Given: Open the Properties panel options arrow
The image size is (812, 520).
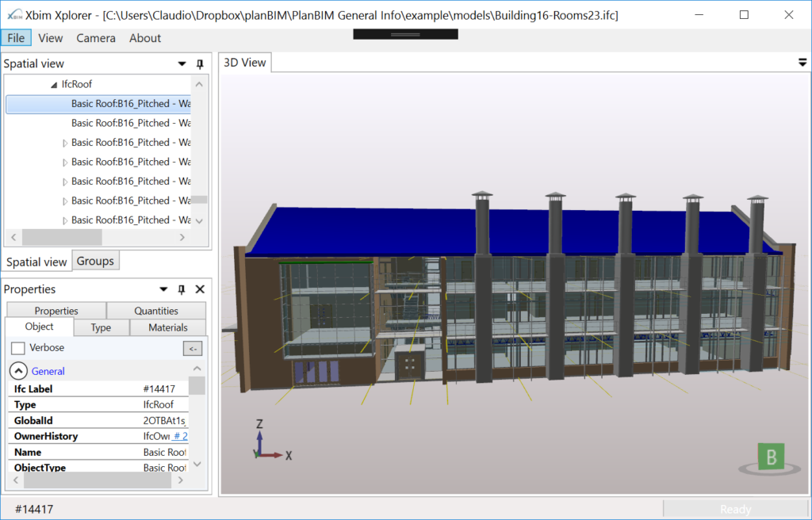Looking at the screenshot, I should click(x=163, y=289).
